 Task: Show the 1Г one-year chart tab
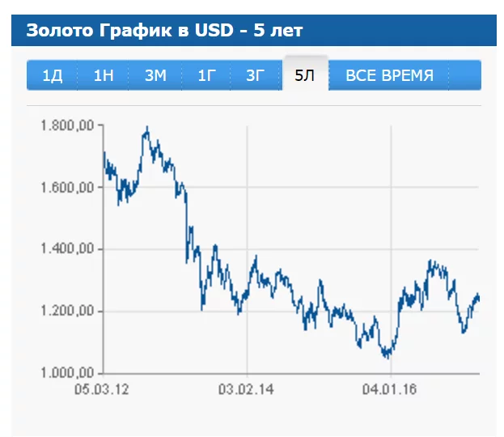pyautogui.click(x=206, y=76)
